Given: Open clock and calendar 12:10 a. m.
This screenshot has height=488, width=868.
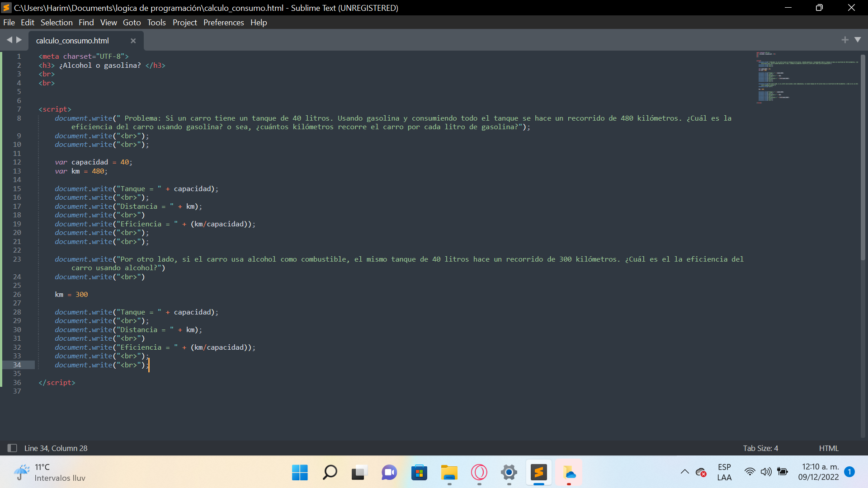Looking at the screenshot, I should click(x=819, y=472).
